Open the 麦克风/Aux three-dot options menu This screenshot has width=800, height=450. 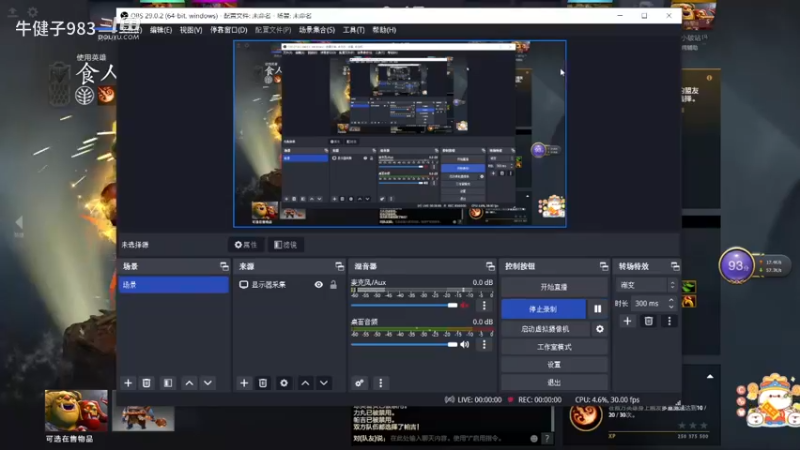pyautogui.click(x=484, y=305)
